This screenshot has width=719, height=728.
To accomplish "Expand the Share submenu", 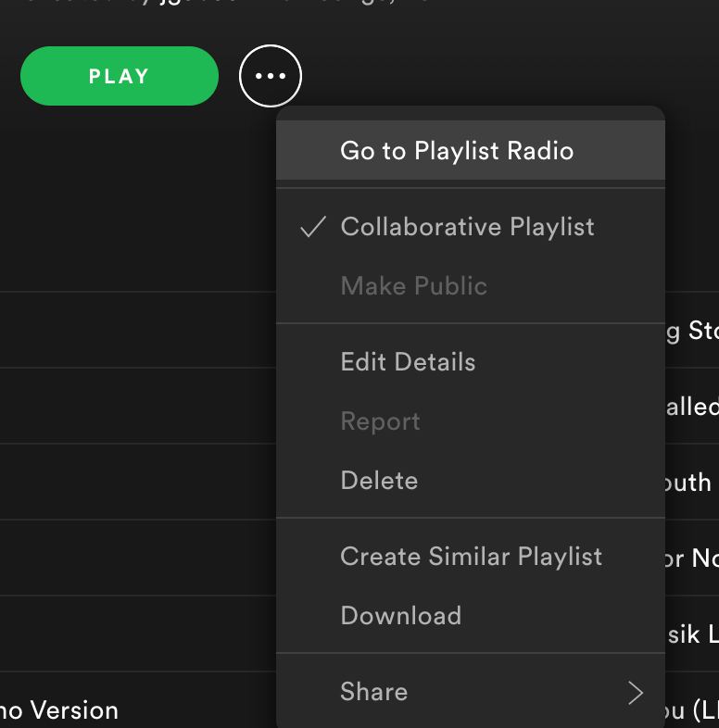I will pyautogui.click(x=471, y=692).
